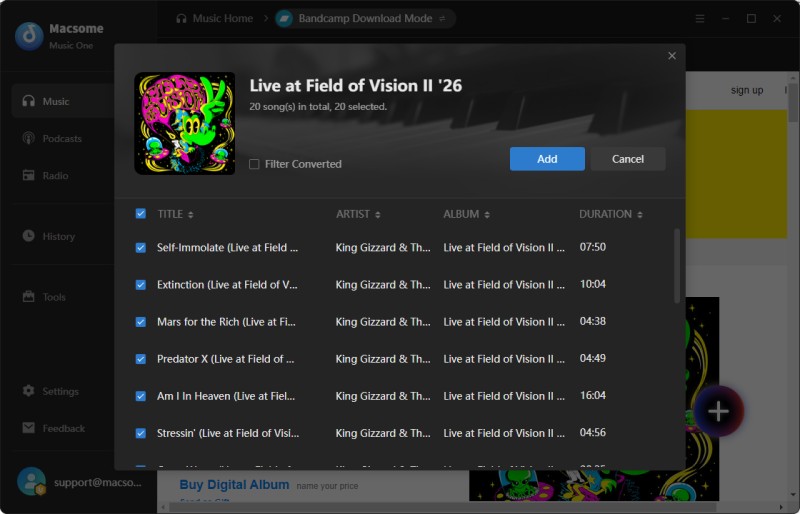Click the History clock icon

[29, 236]
